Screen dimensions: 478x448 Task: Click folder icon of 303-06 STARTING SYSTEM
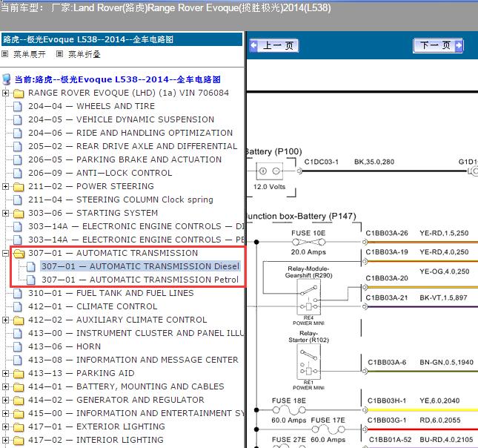[x=19, y=213]
